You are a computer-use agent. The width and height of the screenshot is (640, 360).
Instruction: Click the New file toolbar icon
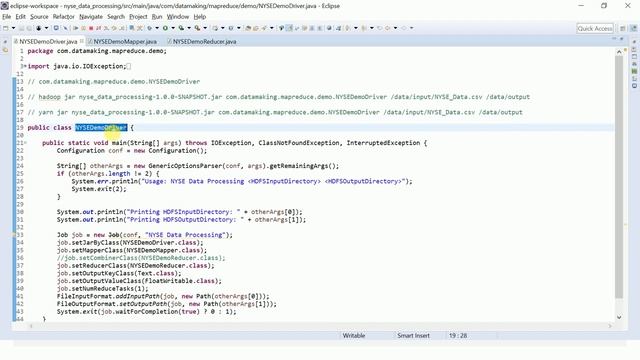pos(5,28)
